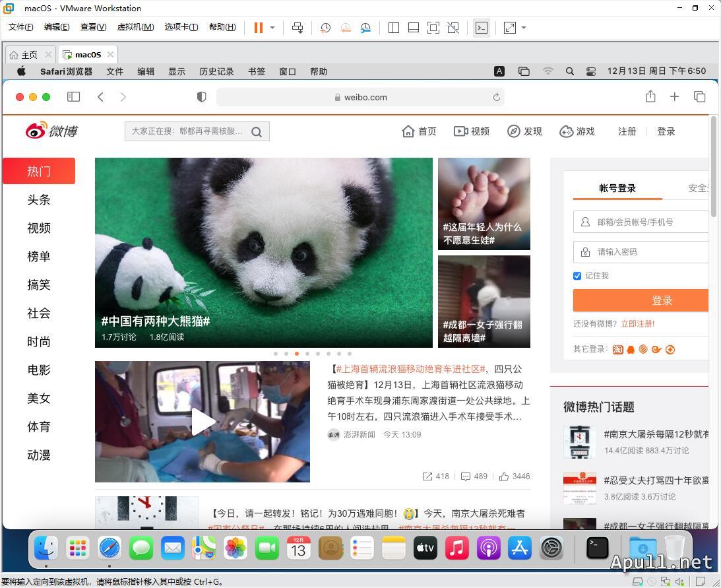
Task: Click the stretch guest display icon
Action: [509, 28]
